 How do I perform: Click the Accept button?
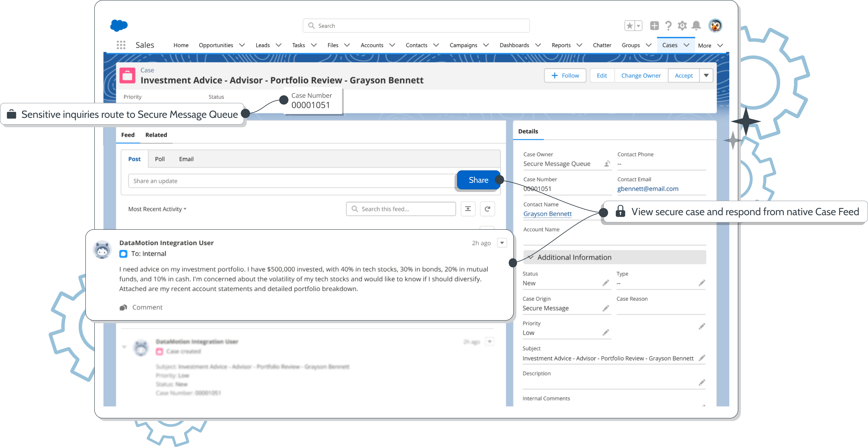[x=684, y=76]
